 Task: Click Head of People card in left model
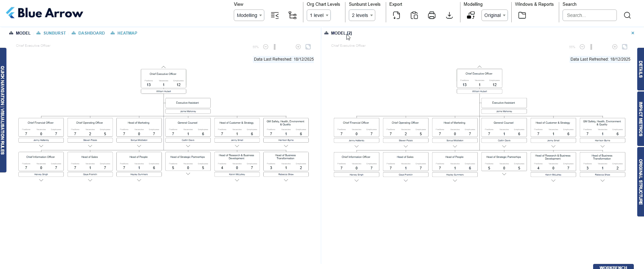[139, 161]
